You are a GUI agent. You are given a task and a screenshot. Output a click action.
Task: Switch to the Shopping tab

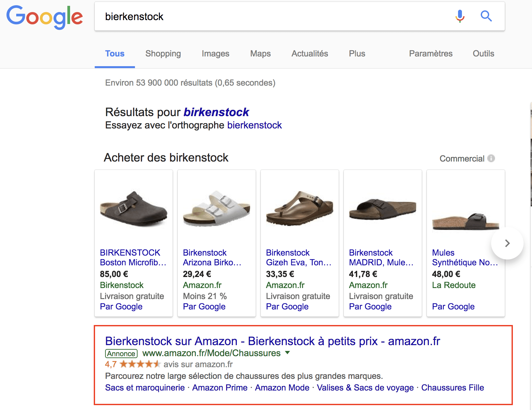[163, 54]
